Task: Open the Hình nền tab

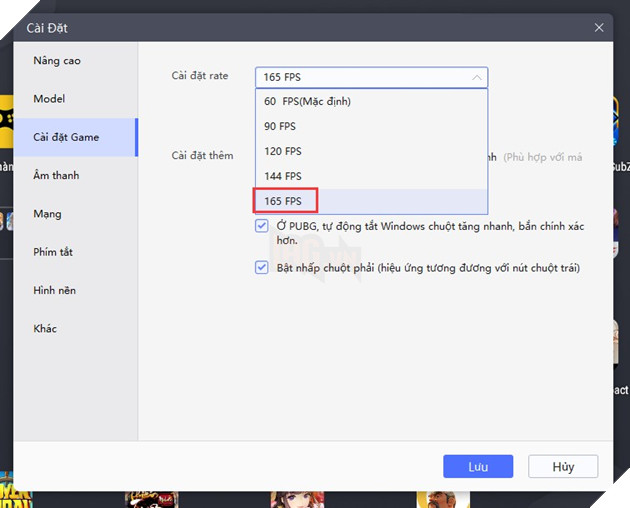Action: 76,290
